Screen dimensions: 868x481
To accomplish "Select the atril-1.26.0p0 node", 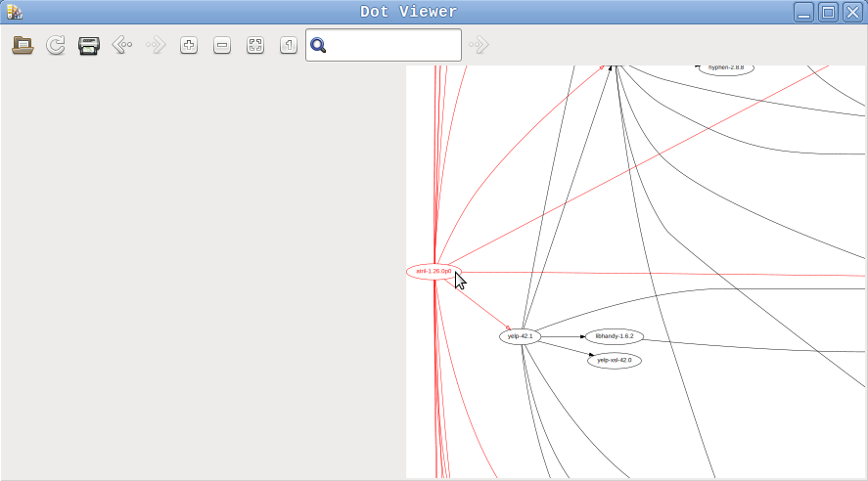I will pyautogui.click(x=434, y=272).
